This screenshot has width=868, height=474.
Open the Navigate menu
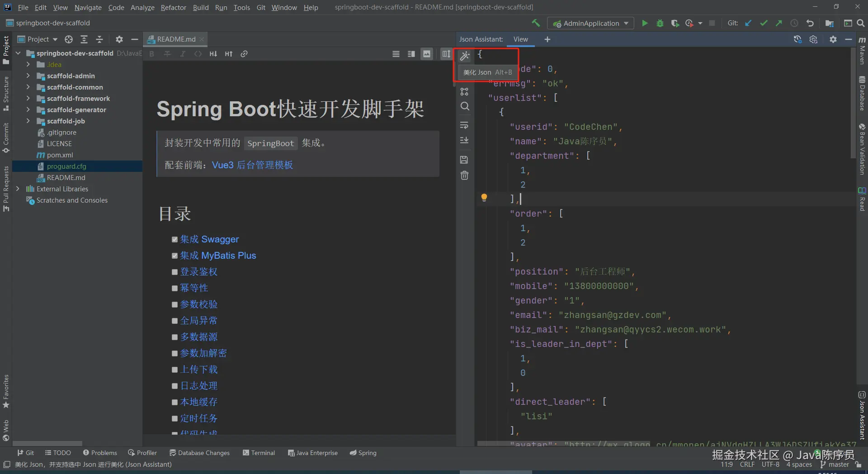(x=88, y=7)
